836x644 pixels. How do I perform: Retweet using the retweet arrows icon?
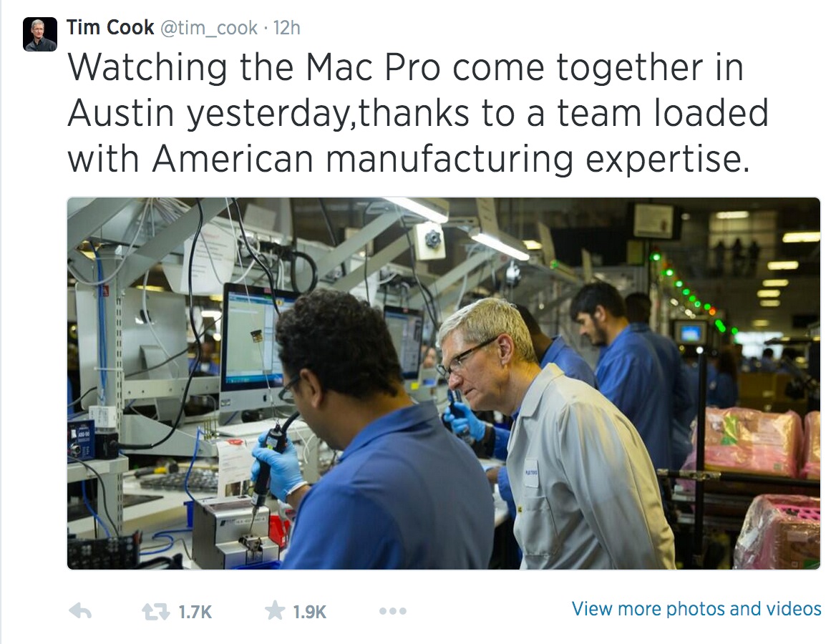pyautogui.click(x=155, y=612)
